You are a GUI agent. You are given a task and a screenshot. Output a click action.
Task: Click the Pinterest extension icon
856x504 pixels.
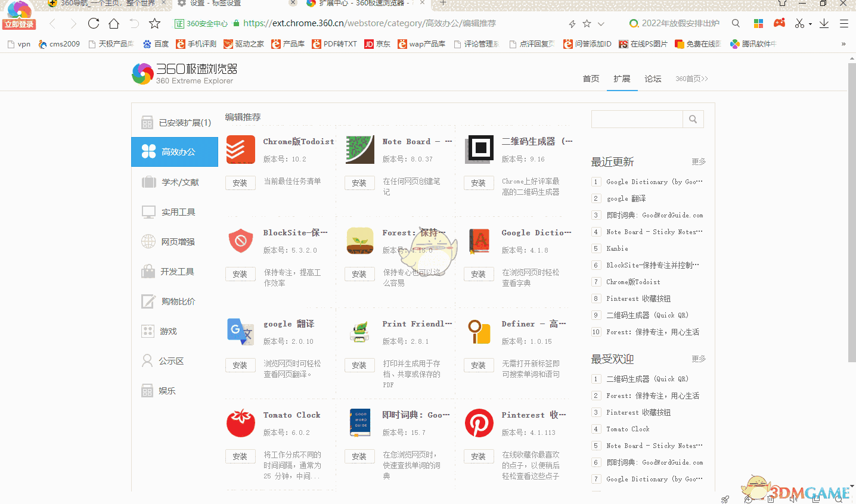479,423
